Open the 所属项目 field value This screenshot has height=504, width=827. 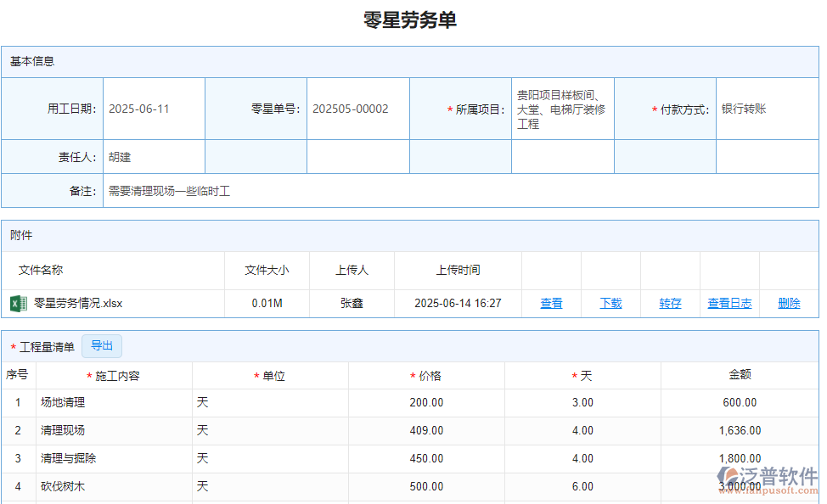coord(561,109)
